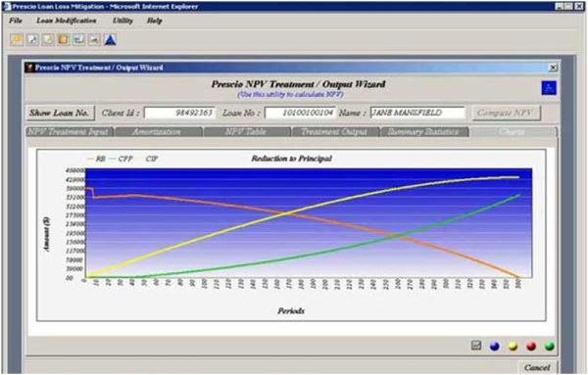Open the Loan Modification menu
The width and height of the screenshot is (588, 375).
coord(67,21)
